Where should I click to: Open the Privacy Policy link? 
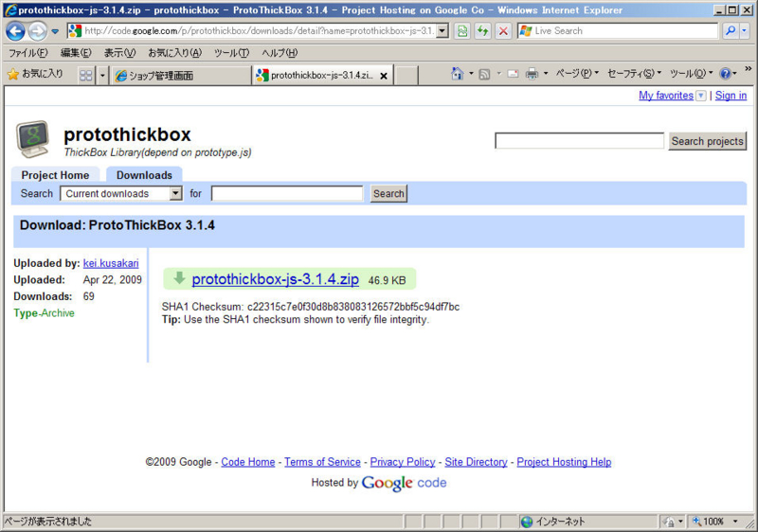(x=403, y=462)
